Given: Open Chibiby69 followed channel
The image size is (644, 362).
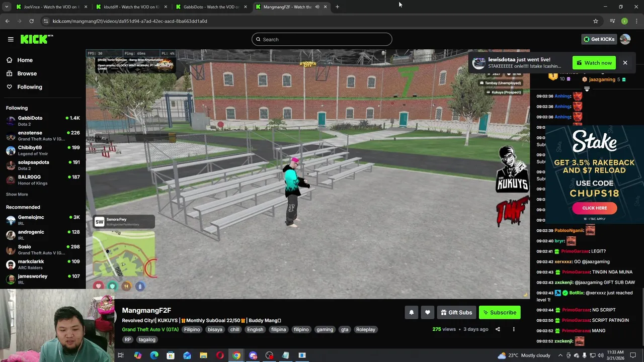Looking at the screenshot, I should click(43, 150).
